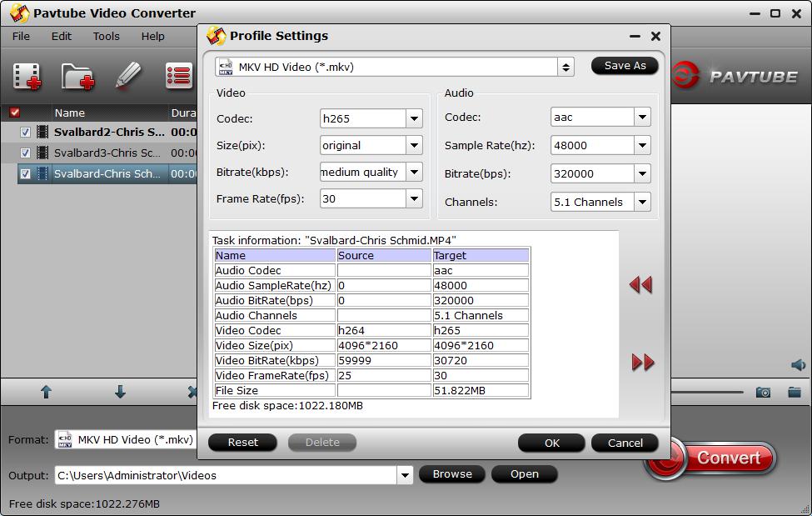The height and width of the screenshot is (516, 812).
Task: Confirm settings with OK button
Action: pyautogui.click(x=551, y=443)
